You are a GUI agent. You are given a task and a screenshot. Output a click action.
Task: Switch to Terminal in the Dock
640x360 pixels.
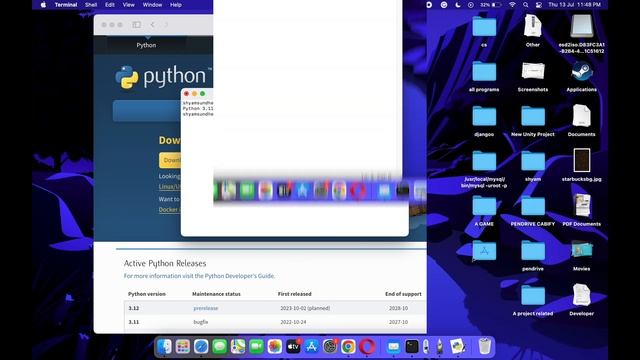tap(412, 347)
